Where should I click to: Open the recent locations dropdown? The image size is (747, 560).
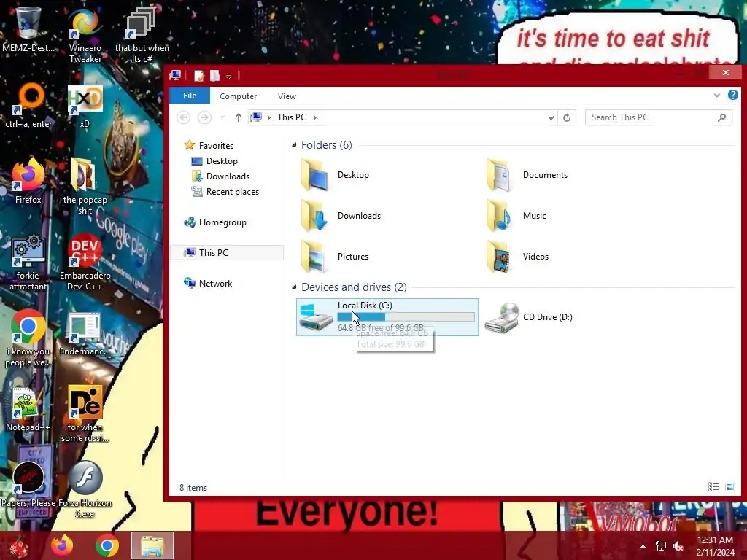[222, 117]
